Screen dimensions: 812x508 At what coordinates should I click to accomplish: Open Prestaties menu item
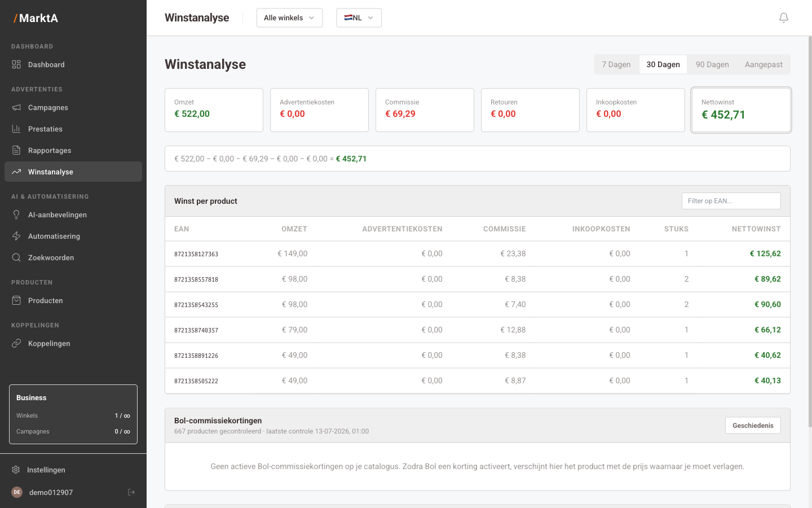73,129
